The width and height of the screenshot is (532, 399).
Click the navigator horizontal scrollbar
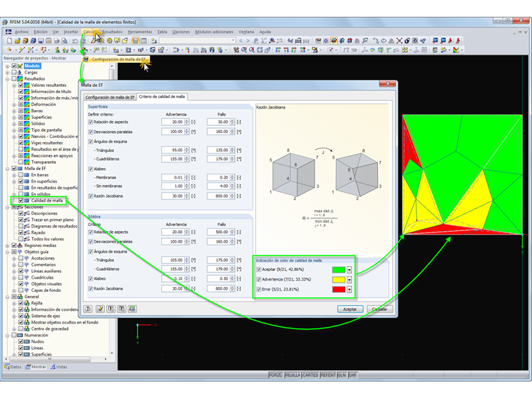(x=55, y=358)
